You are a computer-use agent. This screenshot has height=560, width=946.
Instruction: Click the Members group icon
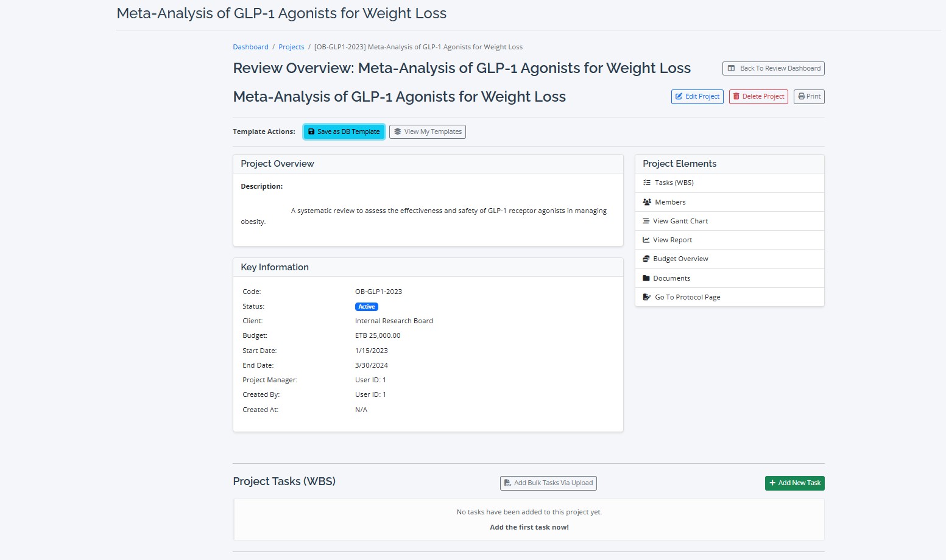point(647,202)
